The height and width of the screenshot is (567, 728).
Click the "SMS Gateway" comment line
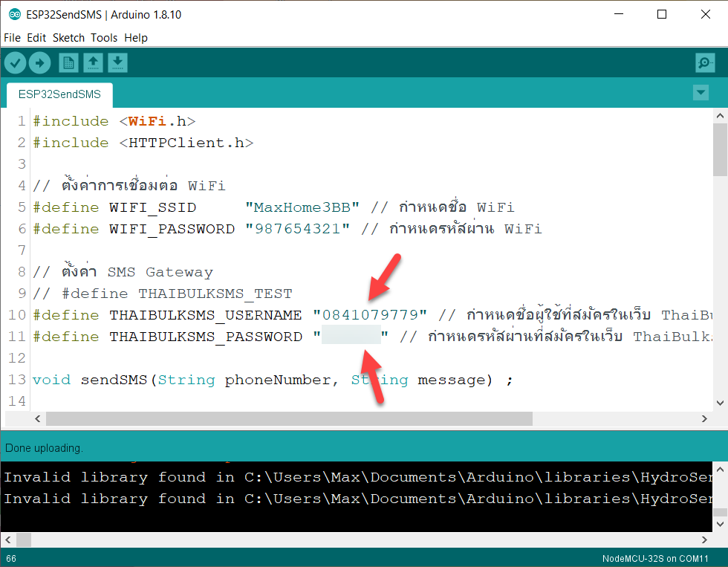click(123, 272)
